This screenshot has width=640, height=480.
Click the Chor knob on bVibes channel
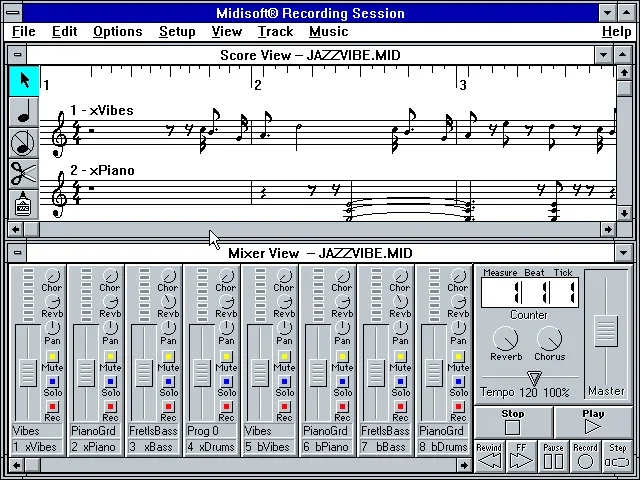coord(284,276)
